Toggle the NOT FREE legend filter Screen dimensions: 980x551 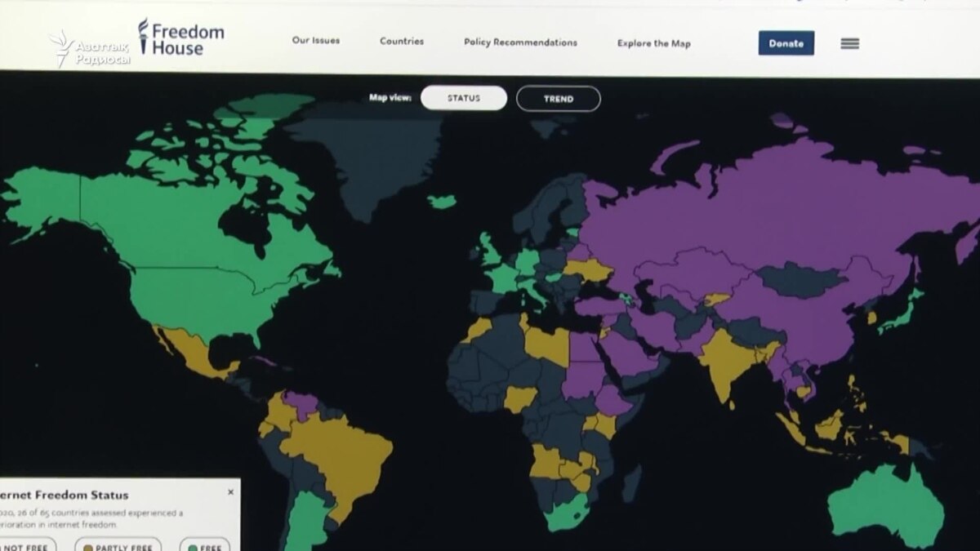[26, 544]
